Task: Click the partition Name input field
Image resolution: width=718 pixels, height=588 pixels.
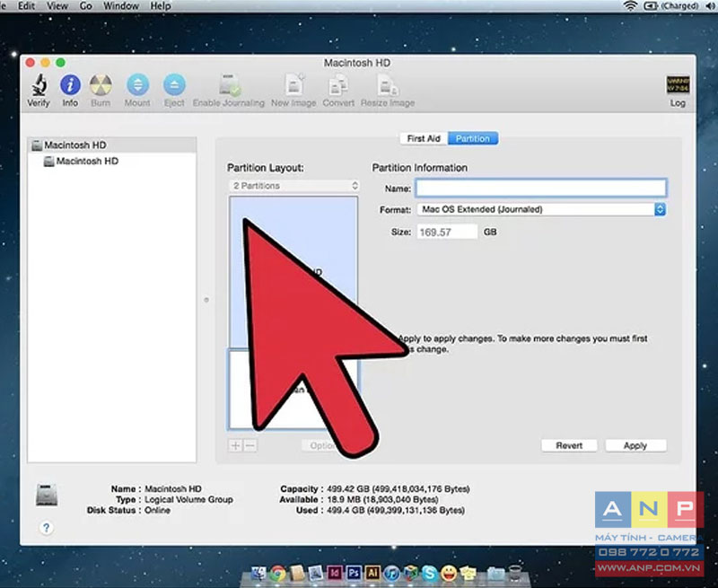Action: coord(541,189)
